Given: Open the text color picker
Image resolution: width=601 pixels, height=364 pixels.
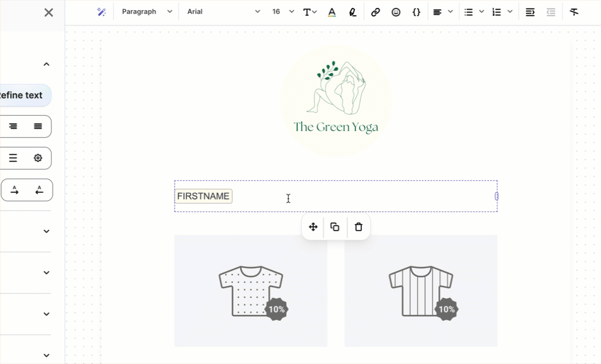Looking at the screenshot, I should coord(332,12).
